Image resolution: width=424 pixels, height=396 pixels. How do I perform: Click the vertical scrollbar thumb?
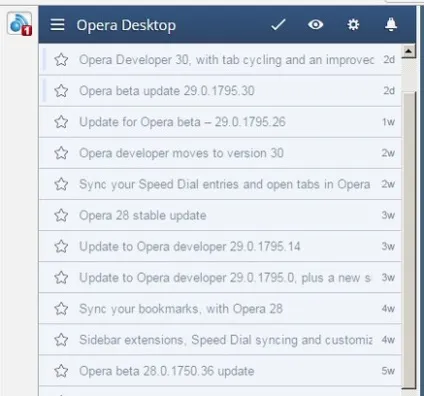click(x=409, y=240)
